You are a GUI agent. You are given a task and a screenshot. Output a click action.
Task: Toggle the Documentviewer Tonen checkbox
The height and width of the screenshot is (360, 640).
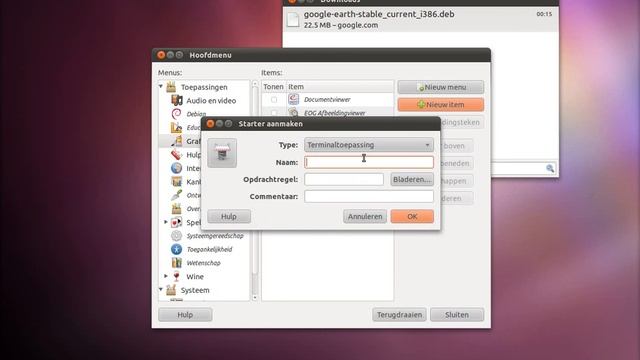(x=274, y=100)
